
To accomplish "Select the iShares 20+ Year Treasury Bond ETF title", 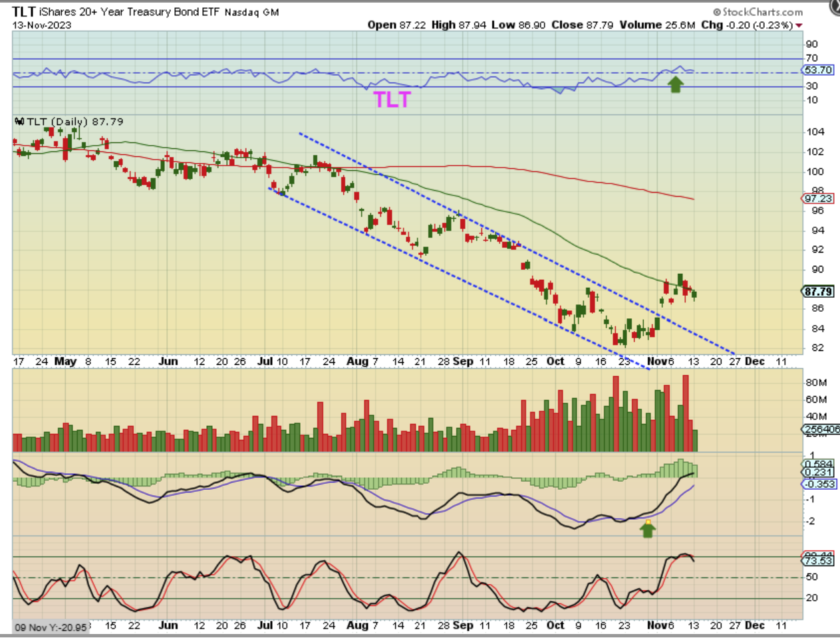I will [130, 12].
